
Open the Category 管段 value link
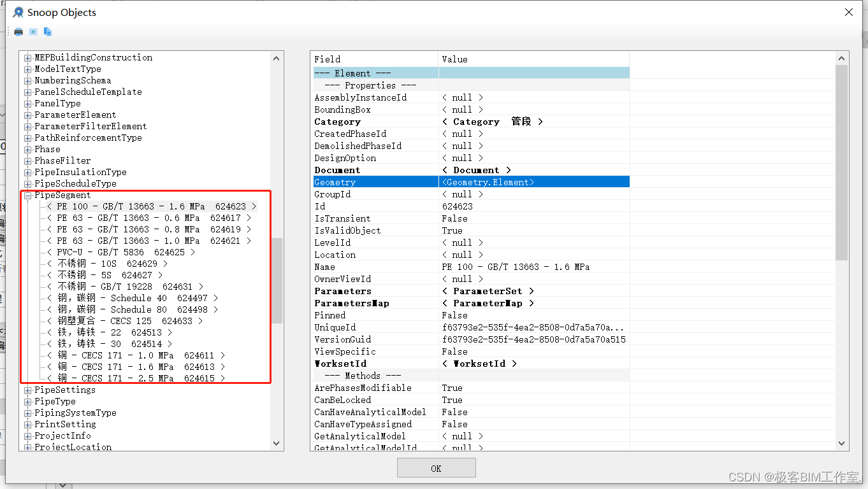click(x=493, y=122)
